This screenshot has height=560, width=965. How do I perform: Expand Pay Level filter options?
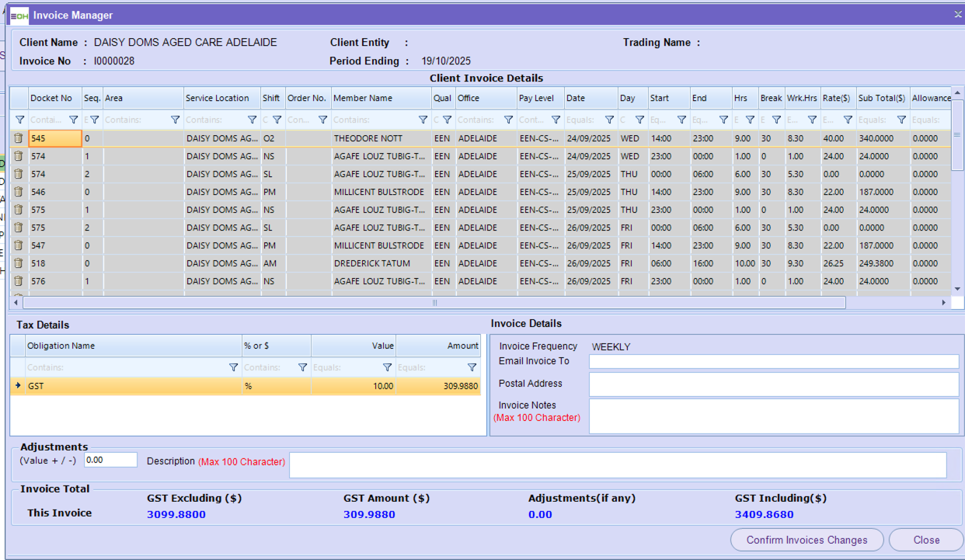(556, 120)
